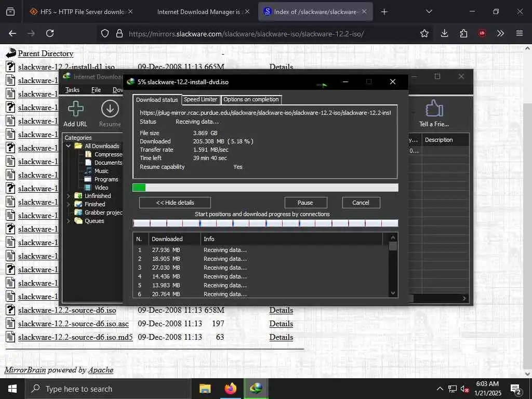Expand Finished tree node

click(68, 204)
